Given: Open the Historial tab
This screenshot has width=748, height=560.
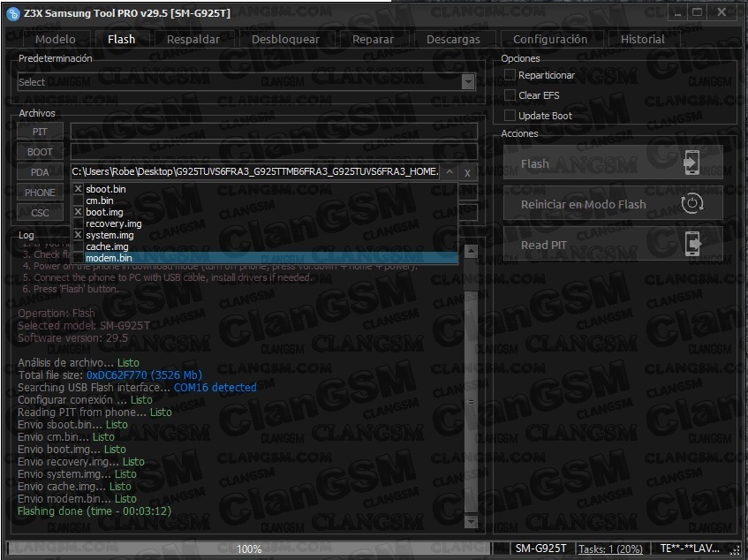Looking at the screenshot, I should [x=642, y=39].
